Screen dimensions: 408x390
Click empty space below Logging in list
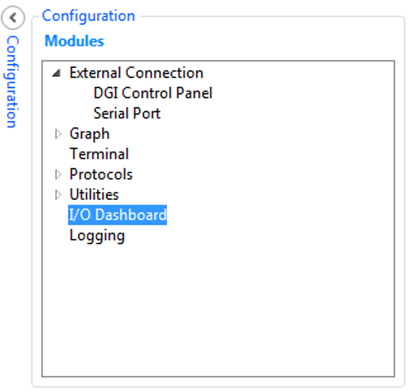(x=218, y=310)
